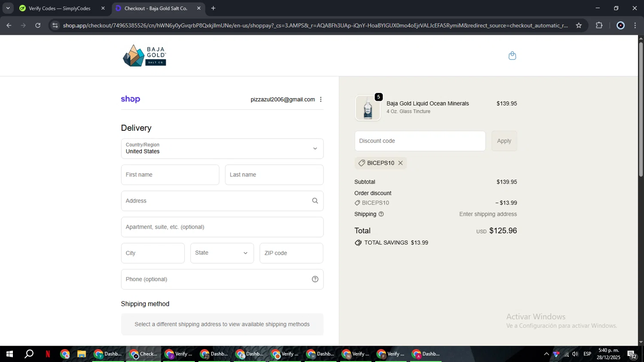Bookmark this page with star icon
This screenshot has width=644, height=362.
[x=579, y=25]
